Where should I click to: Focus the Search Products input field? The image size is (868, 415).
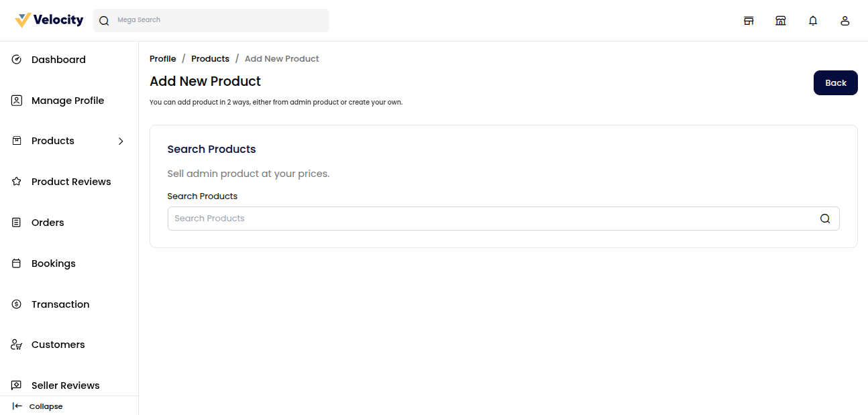coord(490,219)
